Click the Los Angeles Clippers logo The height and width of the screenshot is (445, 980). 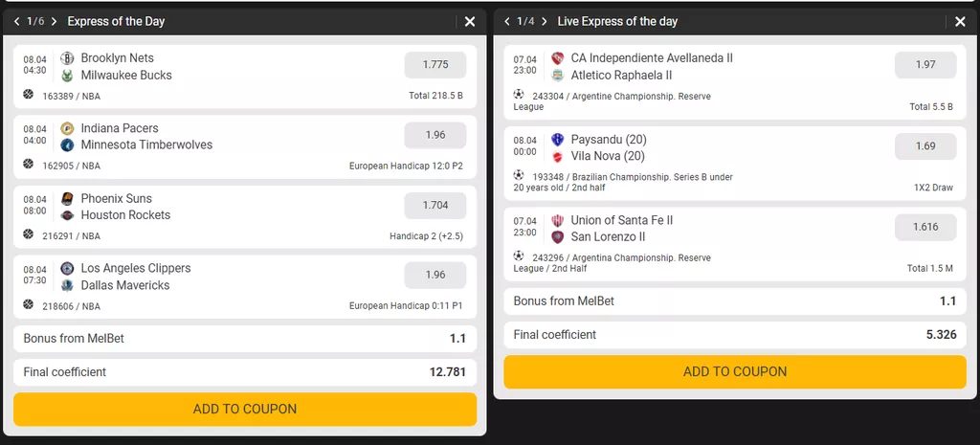point(68,268)
